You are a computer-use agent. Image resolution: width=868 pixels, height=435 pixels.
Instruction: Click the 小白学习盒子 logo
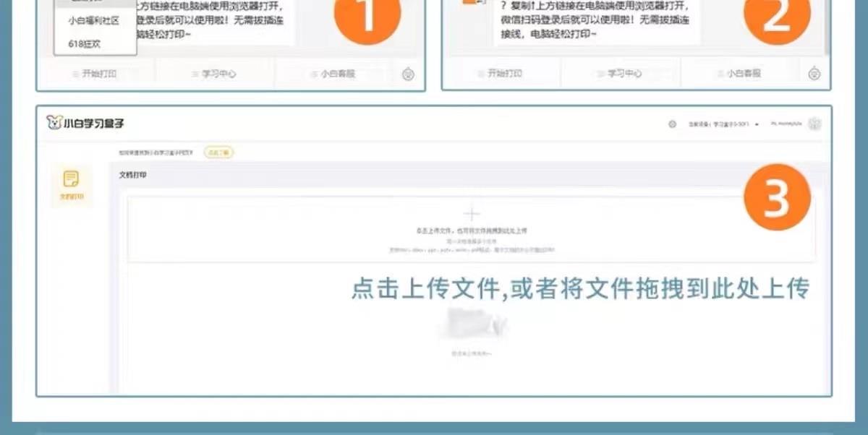coord(85,124)
